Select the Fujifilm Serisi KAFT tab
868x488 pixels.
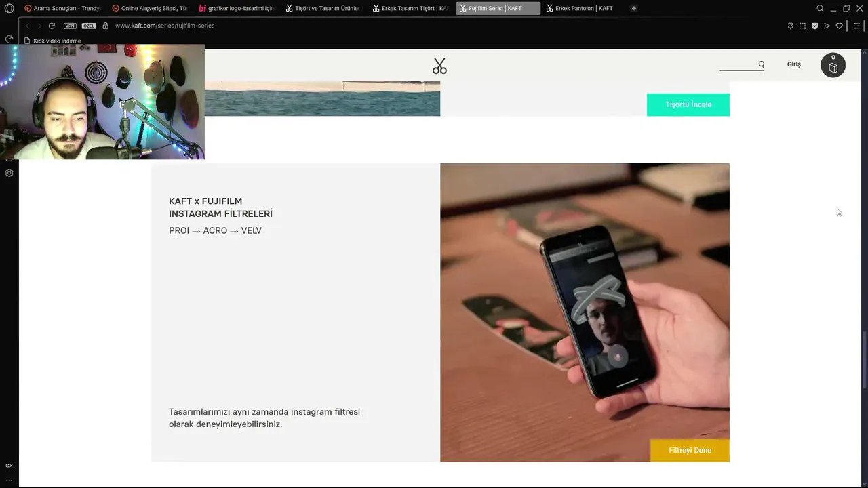tap(498, 8)
